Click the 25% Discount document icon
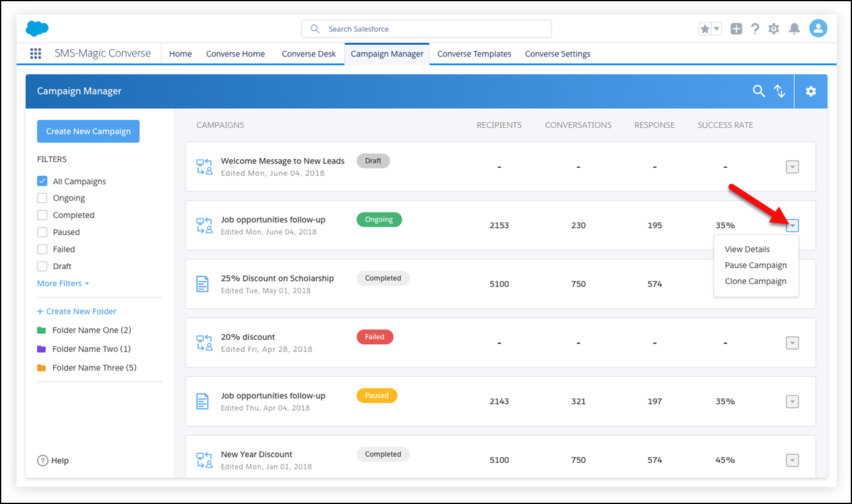Image resolution: width=852 pixels, height=504 pixels. coord(202,284)
